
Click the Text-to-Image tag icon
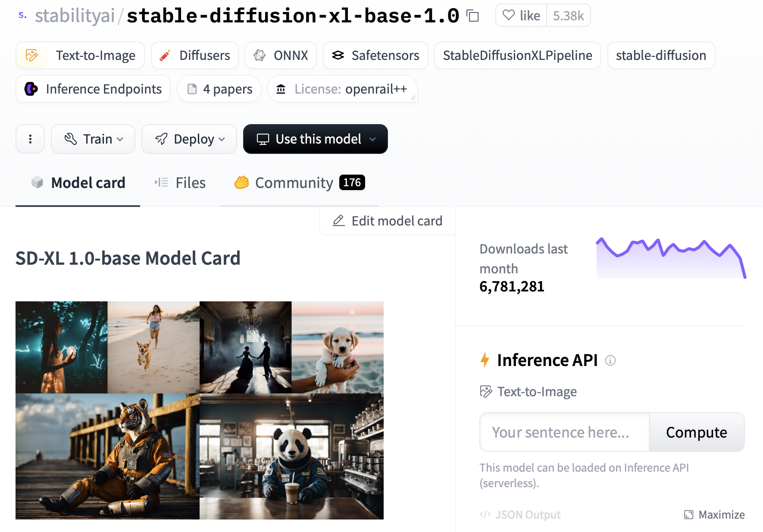click(32, 55)
